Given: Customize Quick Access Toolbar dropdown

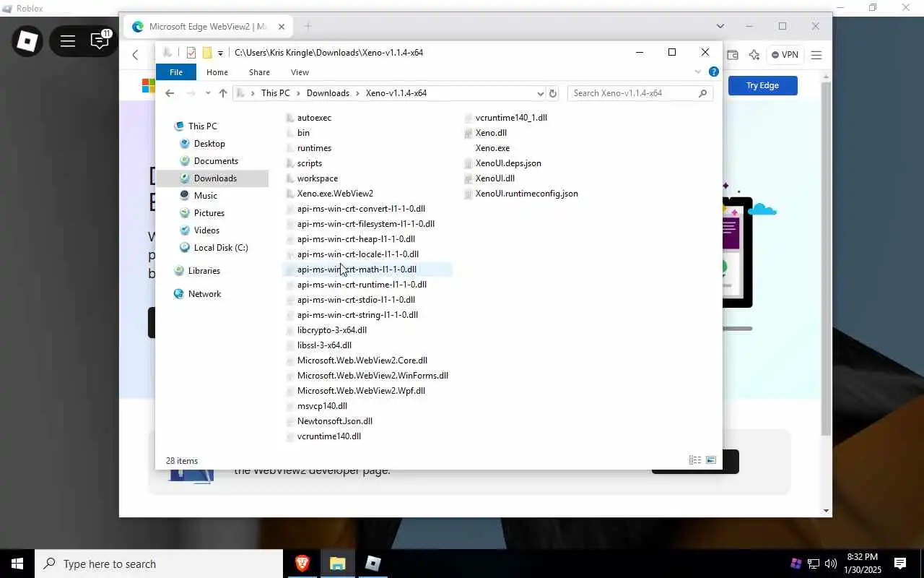Looking at the screenshot, I should click(x=220, y=53).
